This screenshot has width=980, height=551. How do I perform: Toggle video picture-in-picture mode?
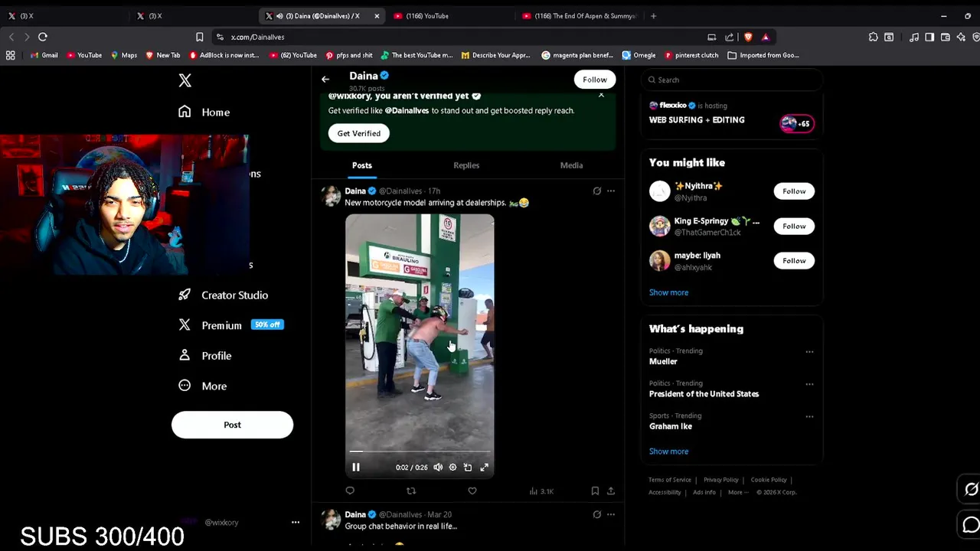click(468, 467)
